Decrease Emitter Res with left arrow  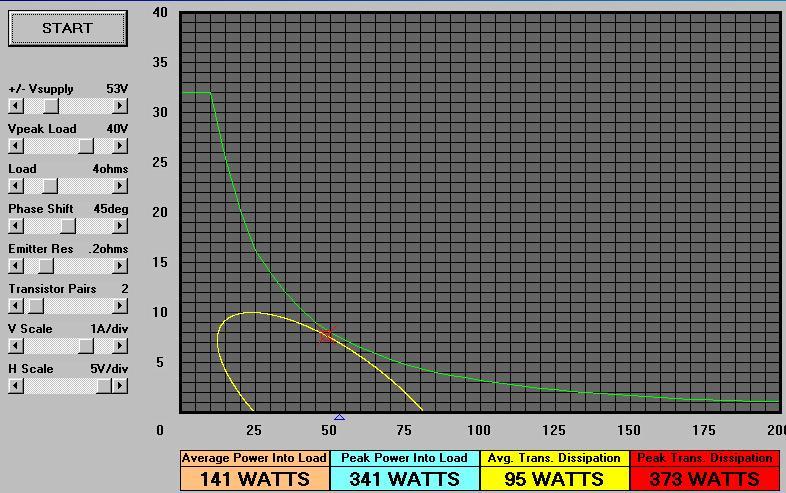(16, 266)
